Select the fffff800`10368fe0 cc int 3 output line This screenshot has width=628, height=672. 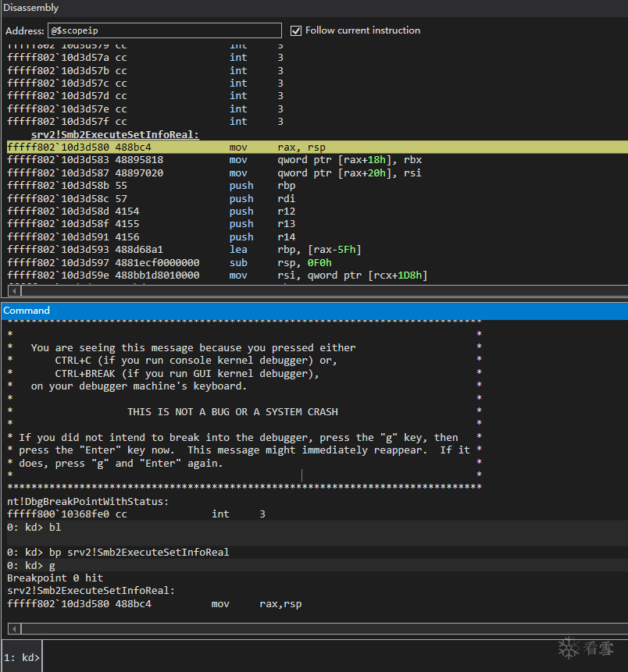[137, 514]
